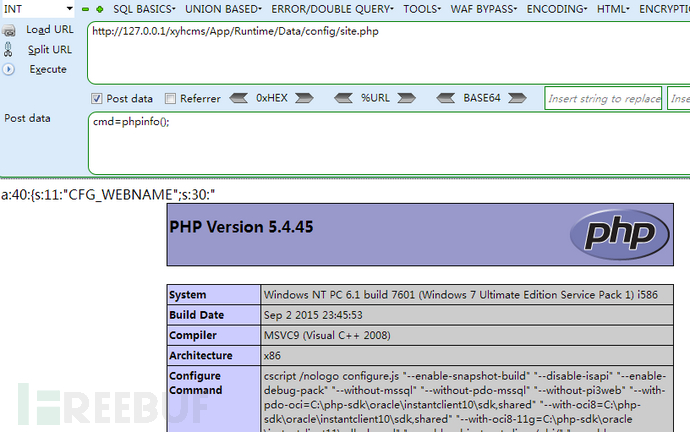Click the Execute label
The height and width of the screenshot is (432, 690).
[48, 70]
